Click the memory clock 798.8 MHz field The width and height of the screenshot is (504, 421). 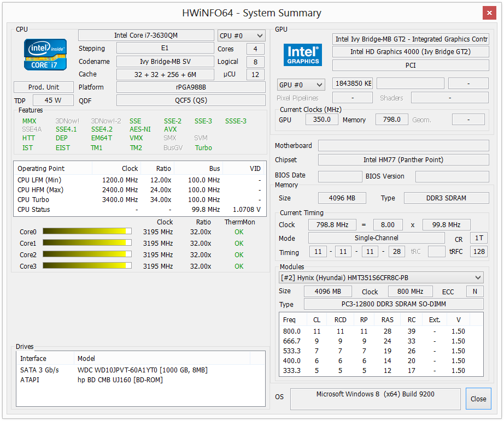click(x=332, y=225)
